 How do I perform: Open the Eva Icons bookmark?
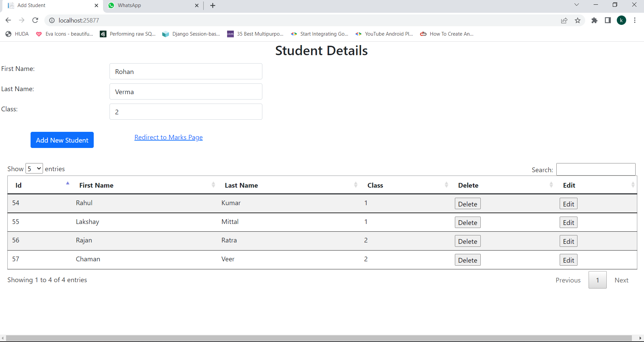click(65, 34)
